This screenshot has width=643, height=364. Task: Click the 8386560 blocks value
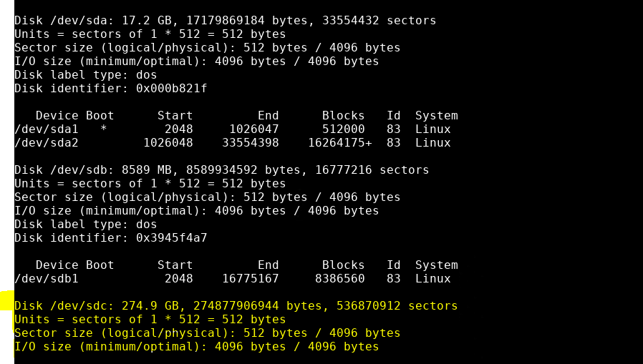tap(340, 279)
